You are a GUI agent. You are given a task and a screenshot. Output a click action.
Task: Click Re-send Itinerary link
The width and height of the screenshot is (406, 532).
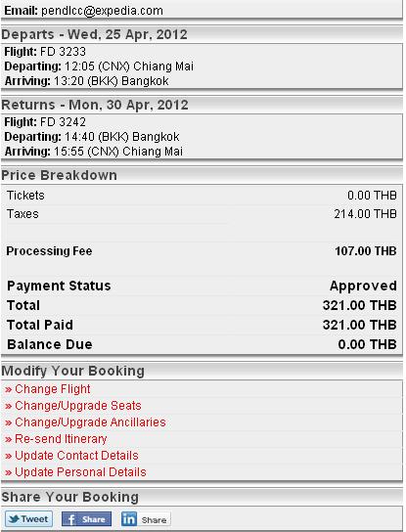coord(61,439)
